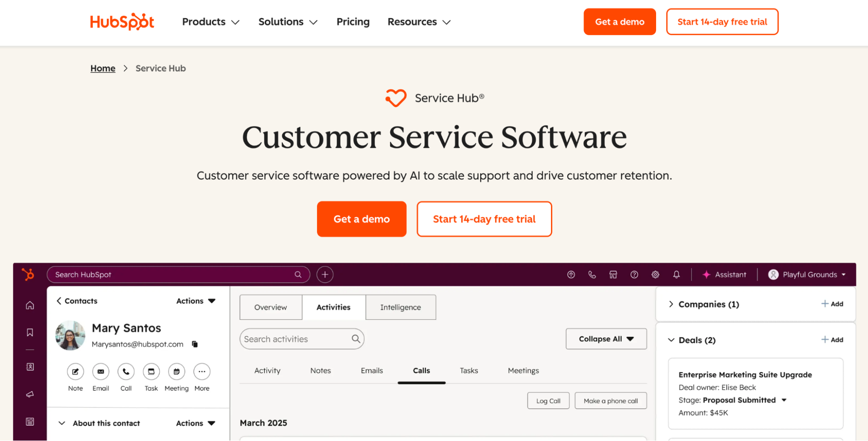The width and height of the screenshot is (868, 441).
Task: Click header Start 14-day free trial button
Action: pos(722,22)
